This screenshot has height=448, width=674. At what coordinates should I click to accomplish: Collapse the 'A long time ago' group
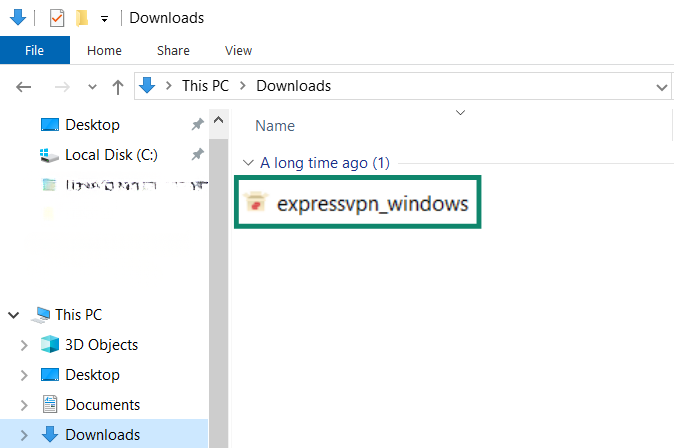click(248, 162)
